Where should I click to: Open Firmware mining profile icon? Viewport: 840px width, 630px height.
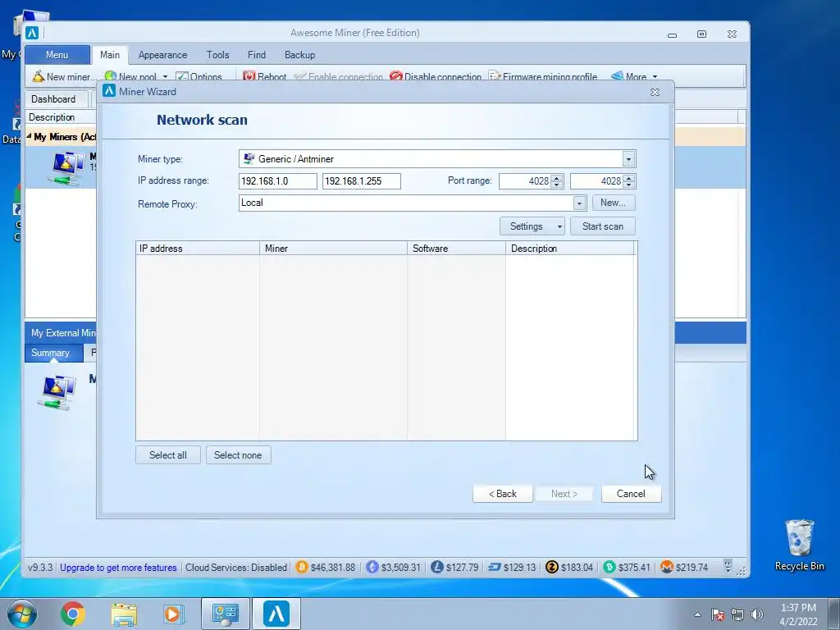click(x=495, y=76)
